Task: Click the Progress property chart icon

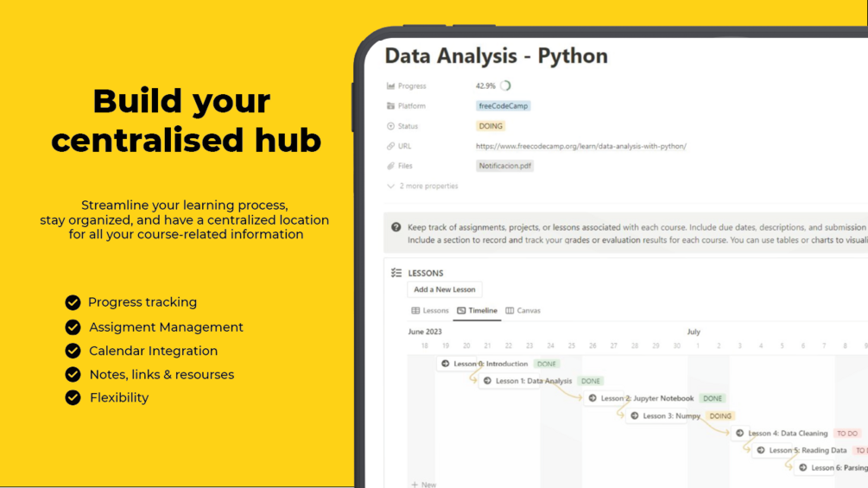Action: click(x=391, y=86)
